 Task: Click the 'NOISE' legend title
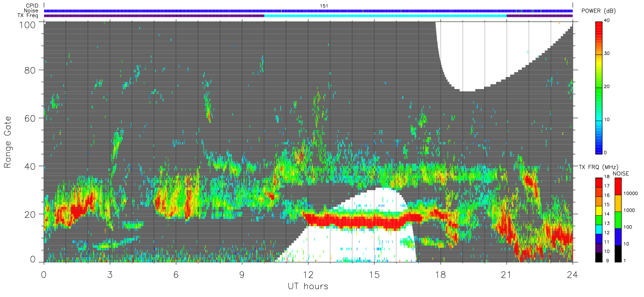coord(621,173)
